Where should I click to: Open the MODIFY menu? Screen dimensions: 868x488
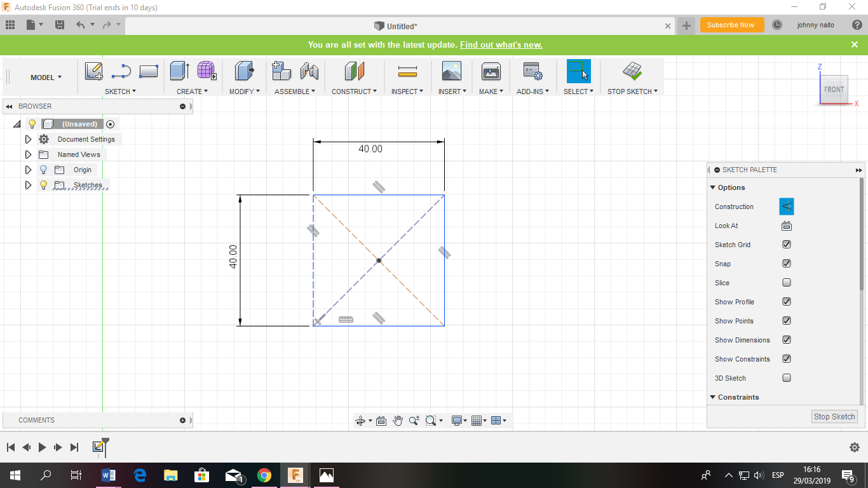pyautogui.click(x=244, y=91)
